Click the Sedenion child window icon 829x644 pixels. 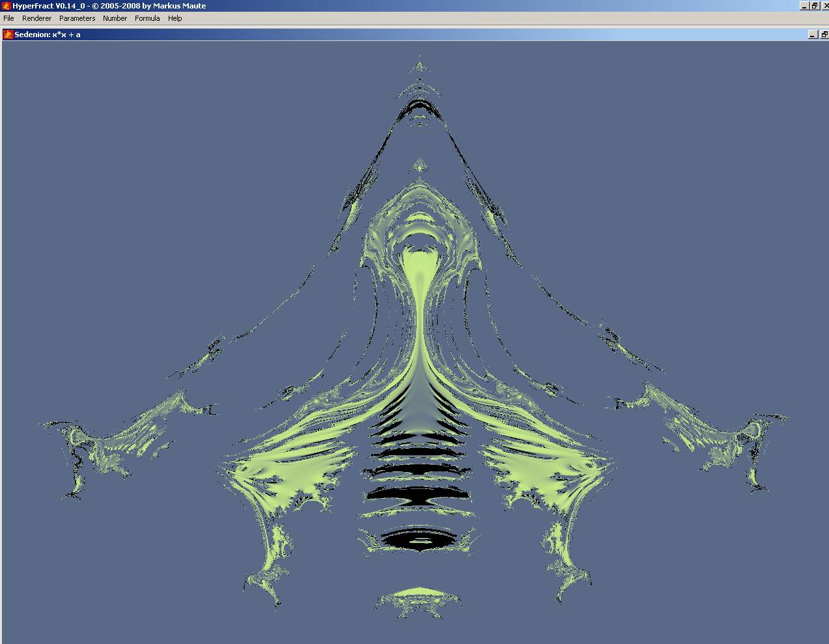tap(8, 35)
